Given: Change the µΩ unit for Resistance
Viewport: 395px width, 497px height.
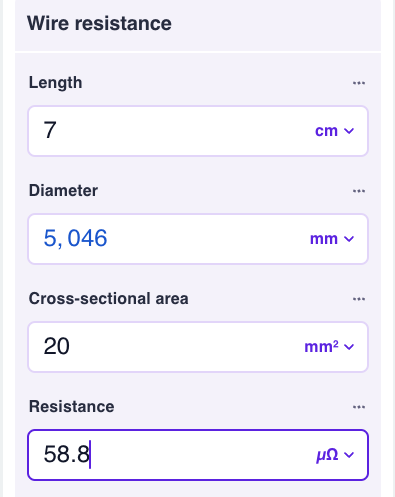Looking at the screenshot, I should click(335, 455).
